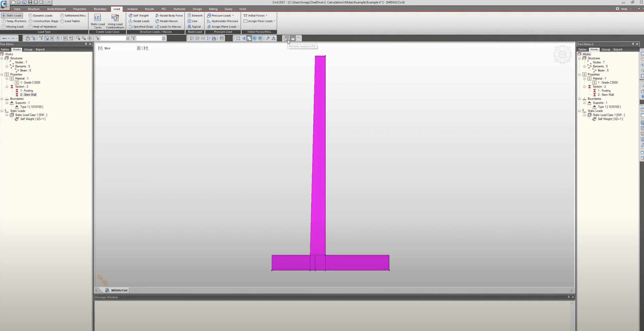This screenshot has height=331, width=644.
Task: Open the Assign Plane Loads dropdown
Action: (223, 27)
